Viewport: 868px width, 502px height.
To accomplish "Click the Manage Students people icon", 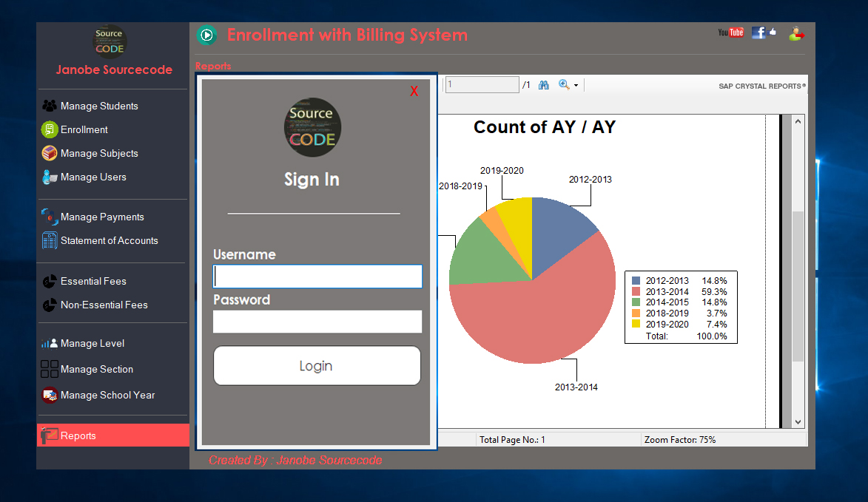I will [50, 106].
